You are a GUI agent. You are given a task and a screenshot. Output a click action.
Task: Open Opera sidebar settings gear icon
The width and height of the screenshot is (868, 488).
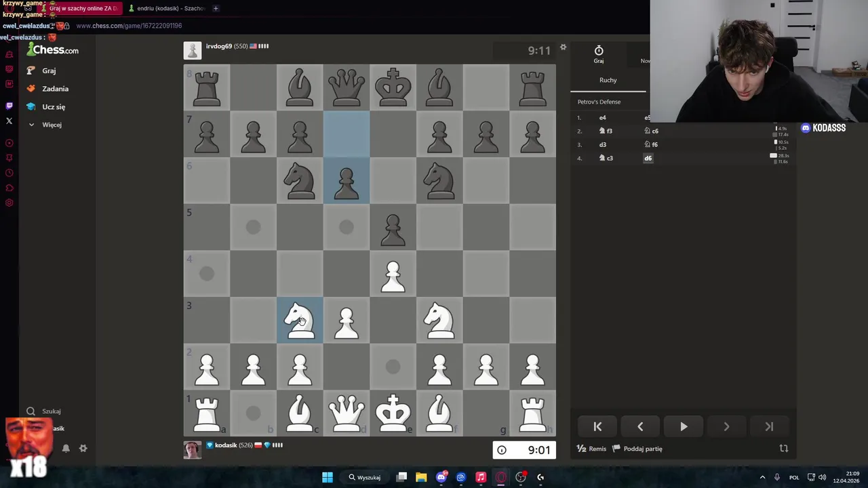[x=9, y=203]
